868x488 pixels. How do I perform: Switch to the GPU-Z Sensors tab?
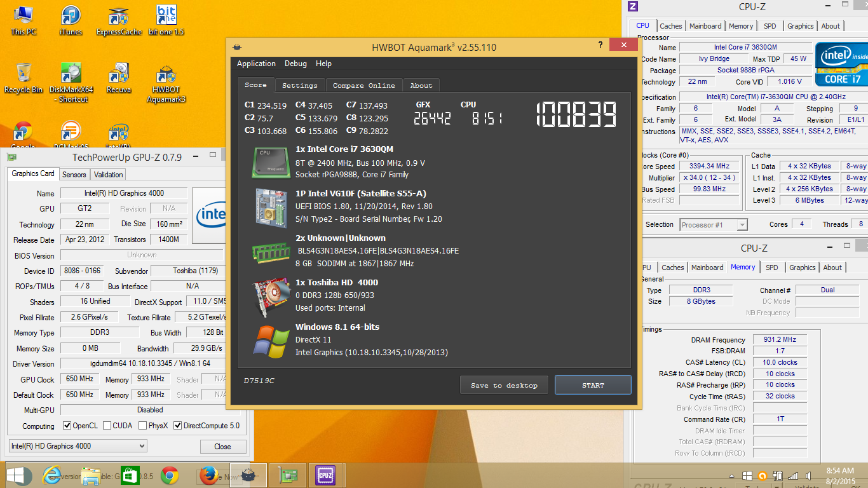tap(74, 174)
